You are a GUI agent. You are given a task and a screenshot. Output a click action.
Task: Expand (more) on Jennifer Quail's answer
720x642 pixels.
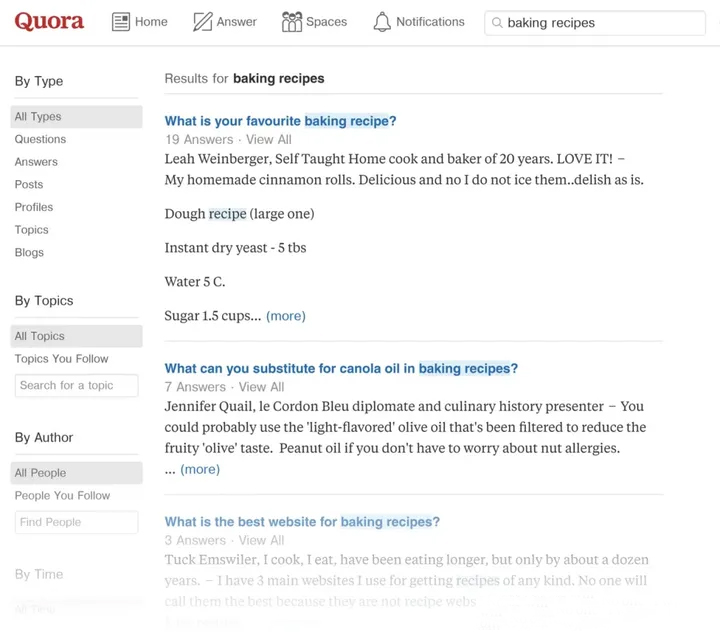coord(200,469)
